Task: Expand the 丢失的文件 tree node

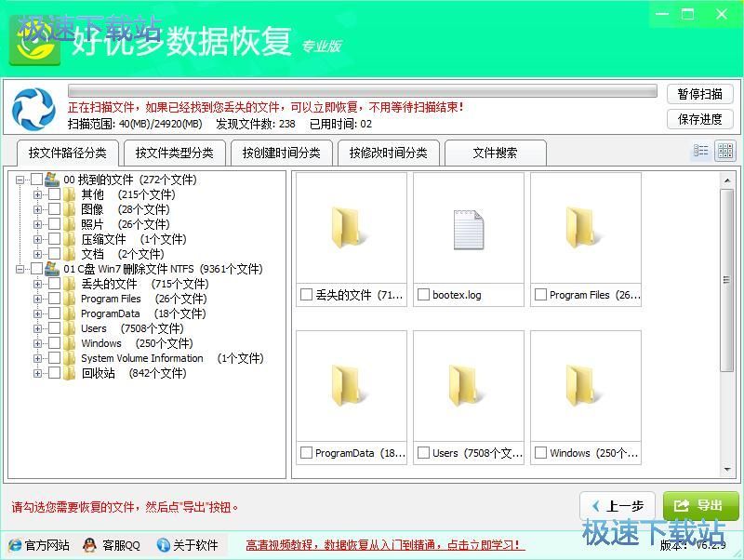Action: coord(37,284)
